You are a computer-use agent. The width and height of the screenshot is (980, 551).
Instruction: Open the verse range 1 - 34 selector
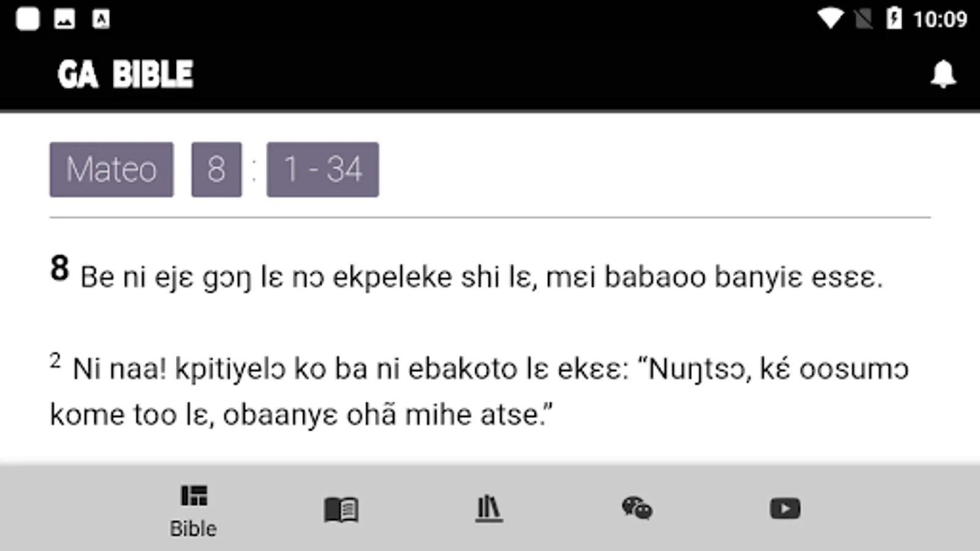pos(323,170)
